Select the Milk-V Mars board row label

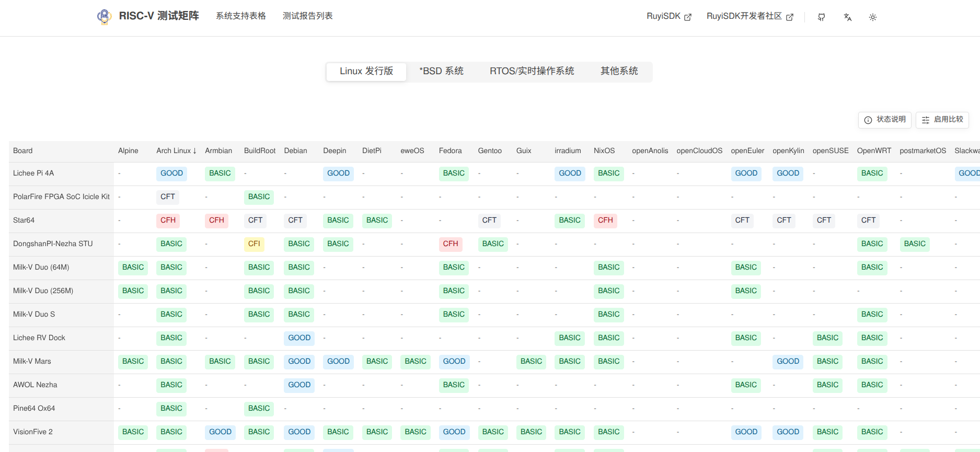32,362
